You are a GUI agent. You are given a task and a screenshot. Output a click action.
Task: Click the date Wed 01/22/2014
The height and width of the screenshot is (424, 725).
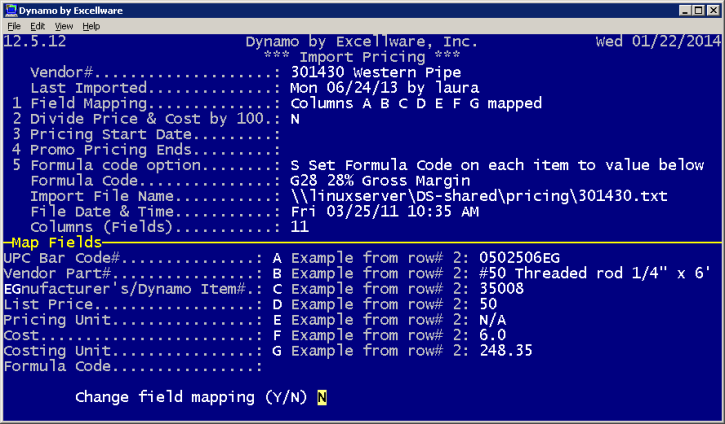(x=658, y=42)
